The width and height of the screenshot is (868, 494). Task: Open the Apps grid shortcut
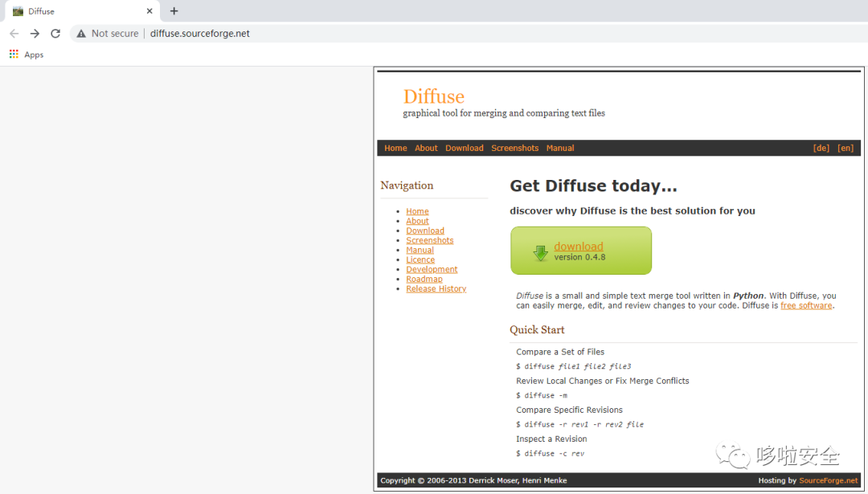coord(26,54)
